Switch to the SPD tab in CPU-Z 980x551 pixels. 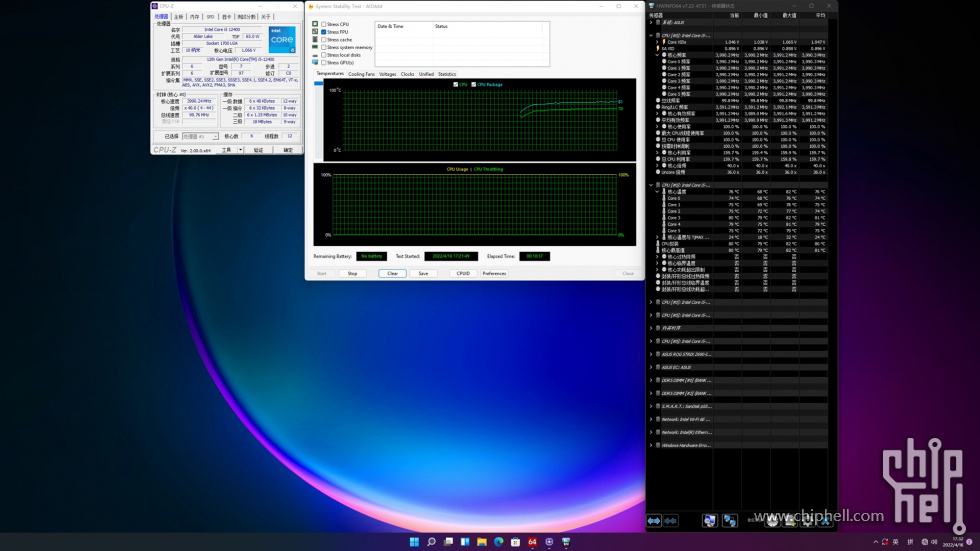pos(211,17)
